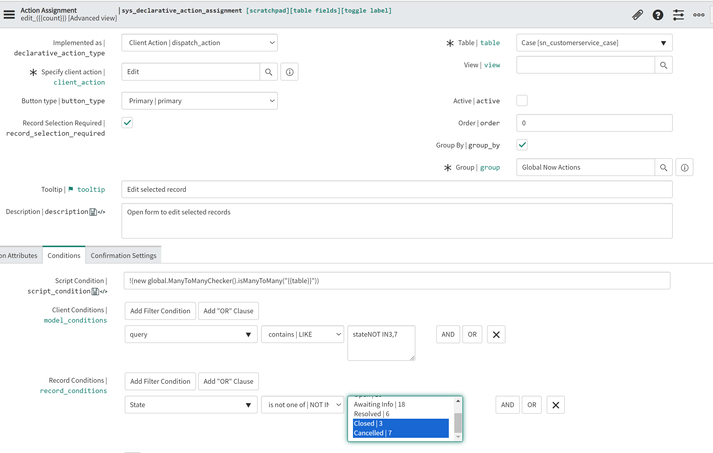Click the View reference input field
Viewport: 713px width, 453px height.
pyautogui.click(x=586, y=65)
